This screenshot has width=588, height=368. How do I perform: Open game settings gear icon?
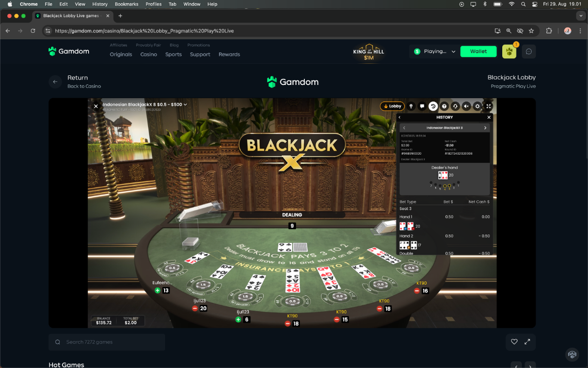[x=478, y=106]
